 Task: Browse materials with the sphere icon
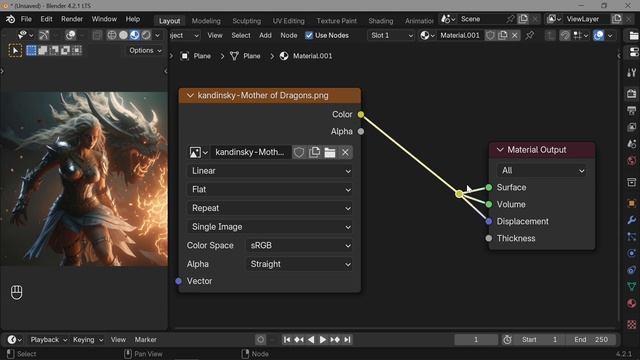(427, 36)
